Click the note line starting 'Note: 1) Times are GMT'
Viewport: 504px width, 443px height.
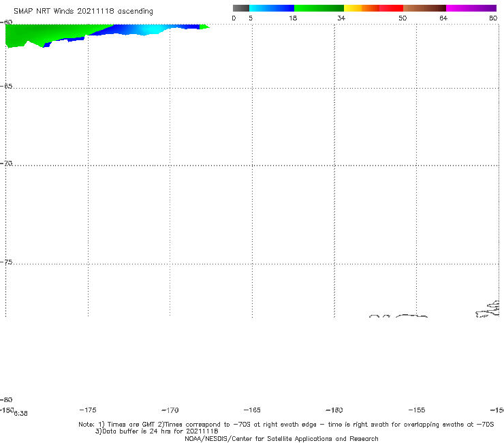coord(286,425)
